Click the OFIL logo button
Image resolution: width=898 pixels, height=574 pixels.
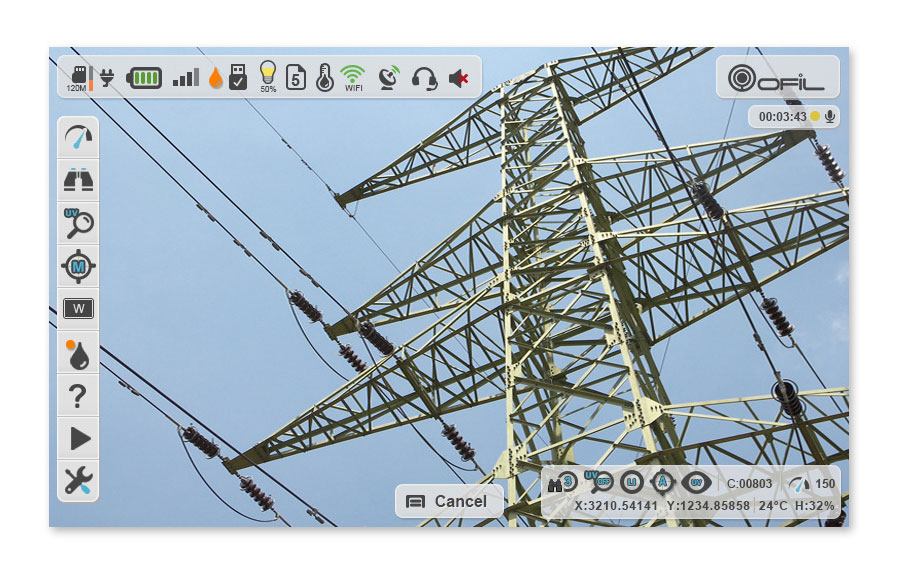[778, 77]
